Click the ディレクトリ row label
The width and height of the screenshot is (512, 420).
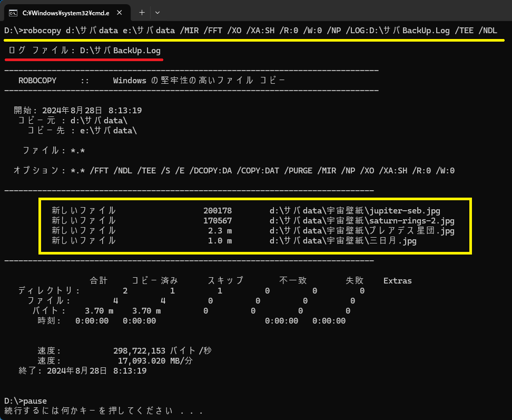(x=49, y=291)
